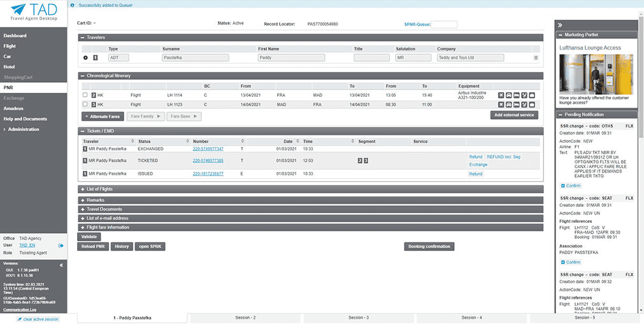644x324 pixels.
Task: Select the checkbox for flight LH 1114
Action: tap(85, 95)
